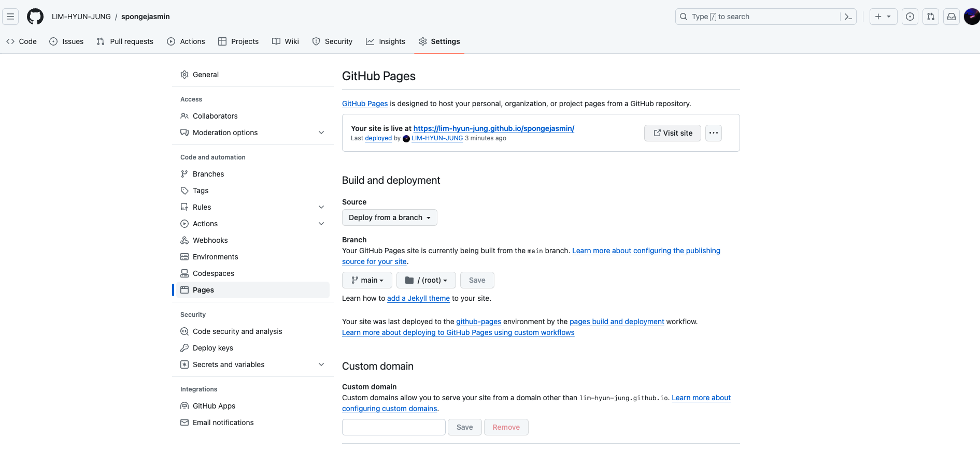Open the Actions repository tab
Viewport: 980px width, 452px height.
186,41
